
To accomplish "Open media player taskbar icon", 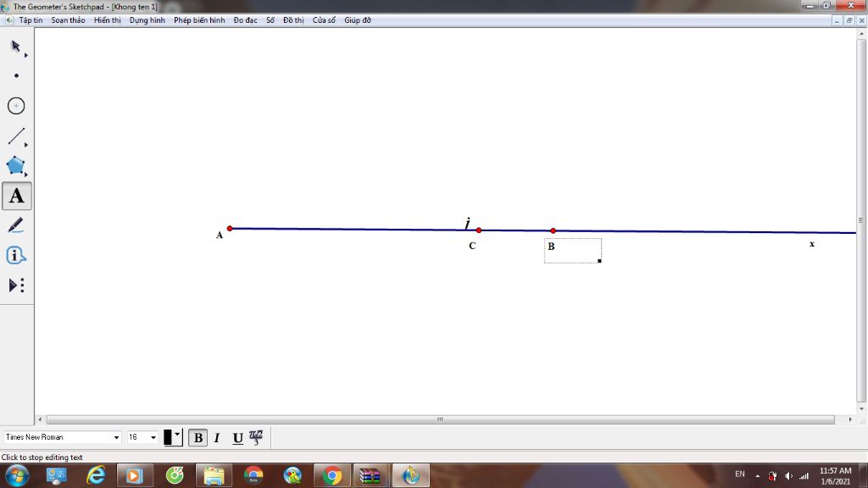I will tap(135, 475).
